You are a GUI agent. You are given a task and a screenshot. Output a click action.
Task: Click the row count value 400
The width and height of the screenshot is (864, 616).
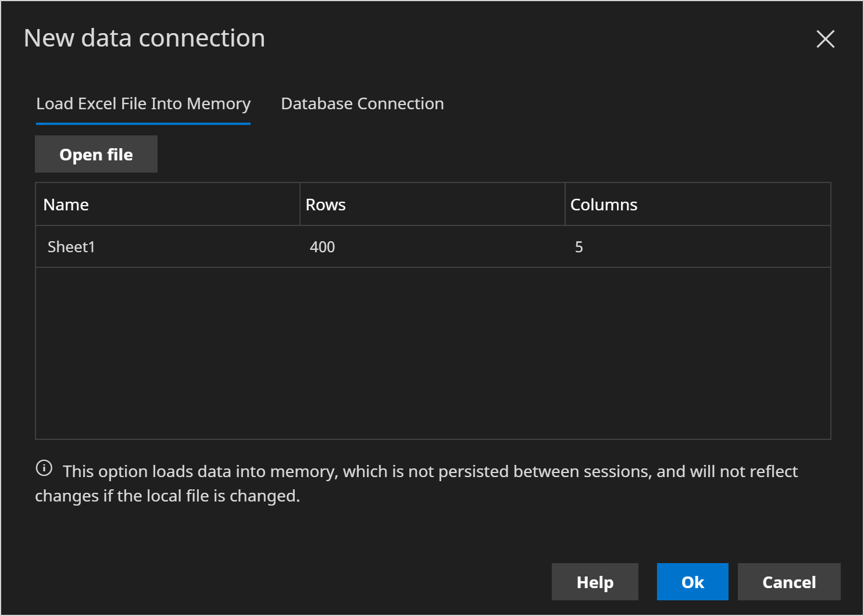322,246
